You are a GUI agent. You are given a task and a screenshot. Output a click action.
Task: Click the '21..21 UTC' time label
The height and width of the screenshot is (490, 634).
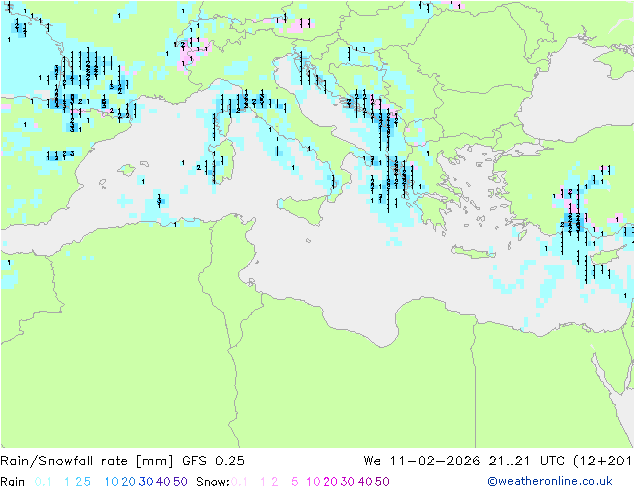coord(526,460)
